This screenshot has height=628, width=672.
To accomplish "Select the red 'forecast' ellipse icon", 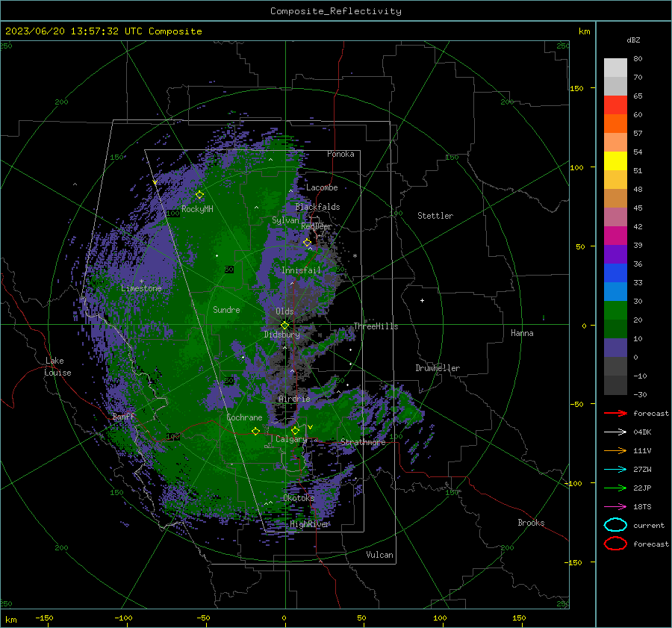I will click(x=615, y=544).
